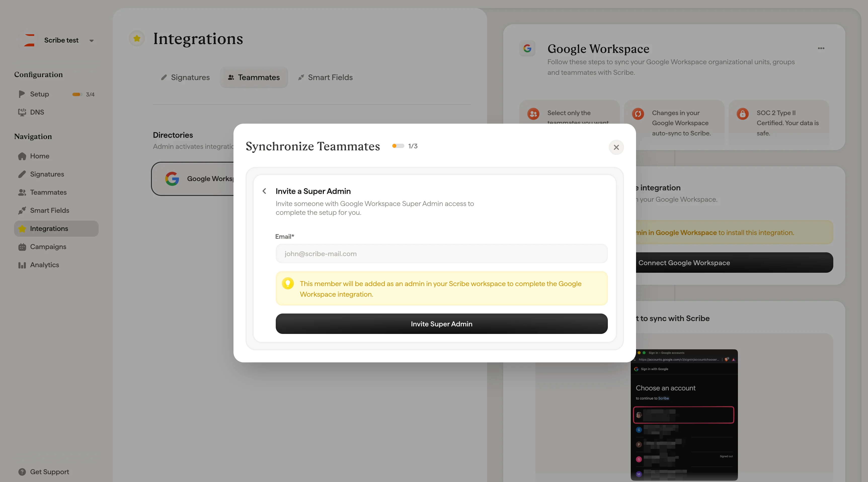
Task: Click the Email input field
Action: coord(441,254)
